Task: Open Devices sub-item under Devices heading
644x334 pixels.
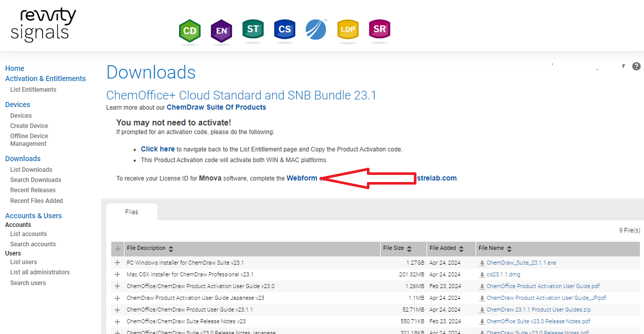Action: point(21,116)
